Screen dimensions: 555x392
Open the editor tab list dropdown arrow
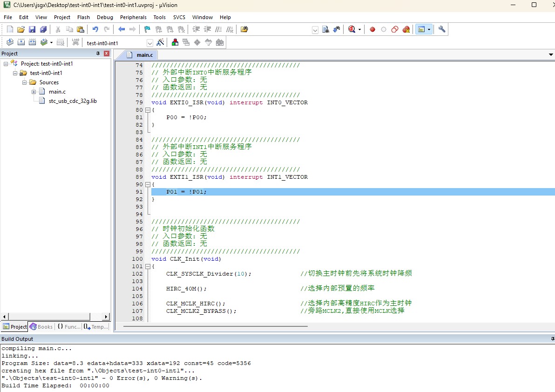point(551,54)
